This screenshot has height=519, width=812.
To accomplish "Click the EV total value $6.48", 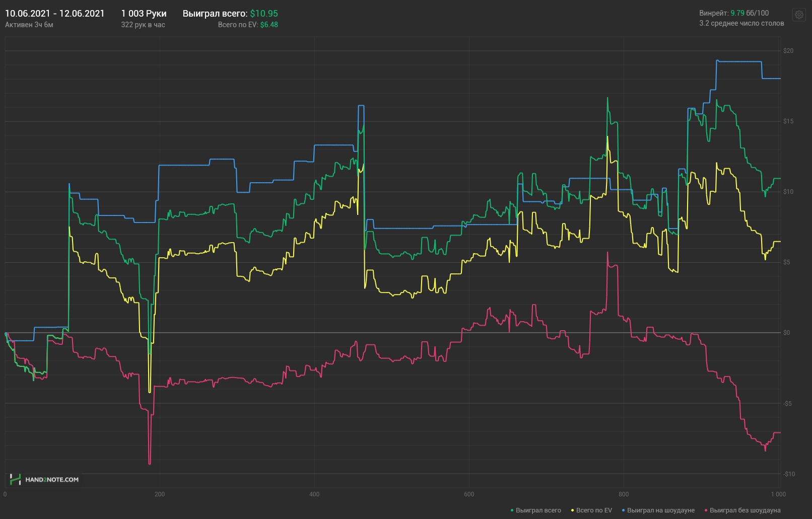I will 269,25.
